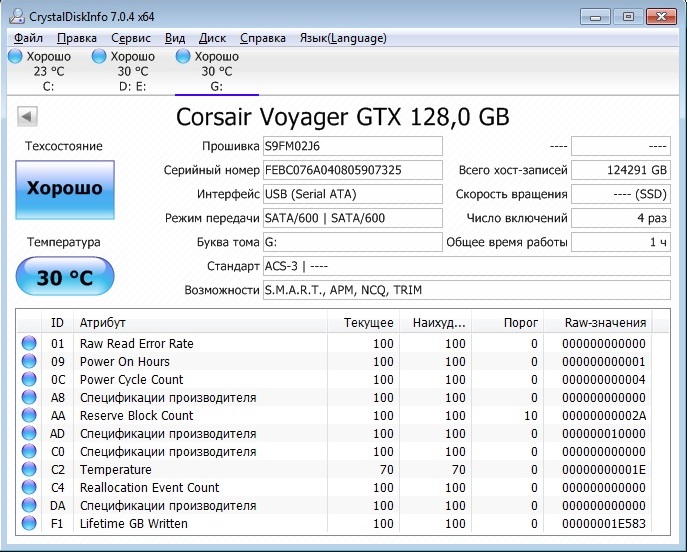Click the Буква тома G: field
The height and width of the screenshot is (552, 687).
[x=353, y=242]
